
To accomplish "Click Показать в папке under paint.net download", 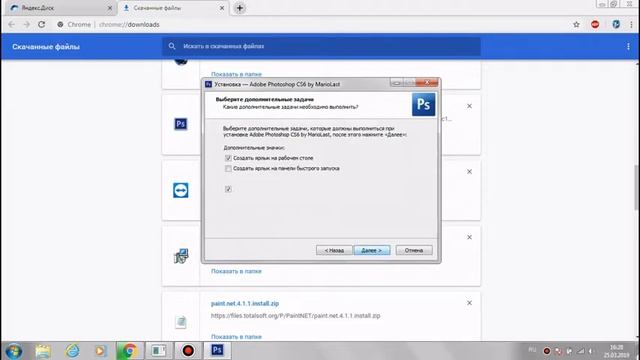I will tap(236, 337).
